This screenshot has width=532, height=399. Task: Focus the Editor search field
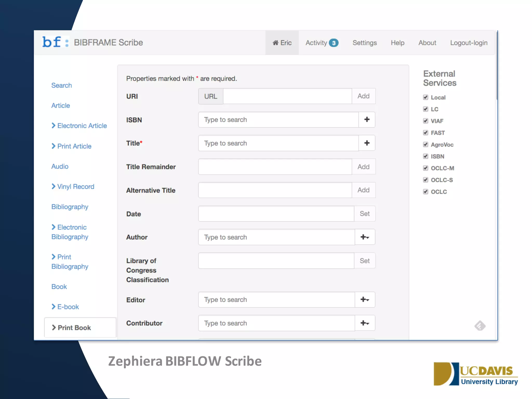(x=277, y=300)
